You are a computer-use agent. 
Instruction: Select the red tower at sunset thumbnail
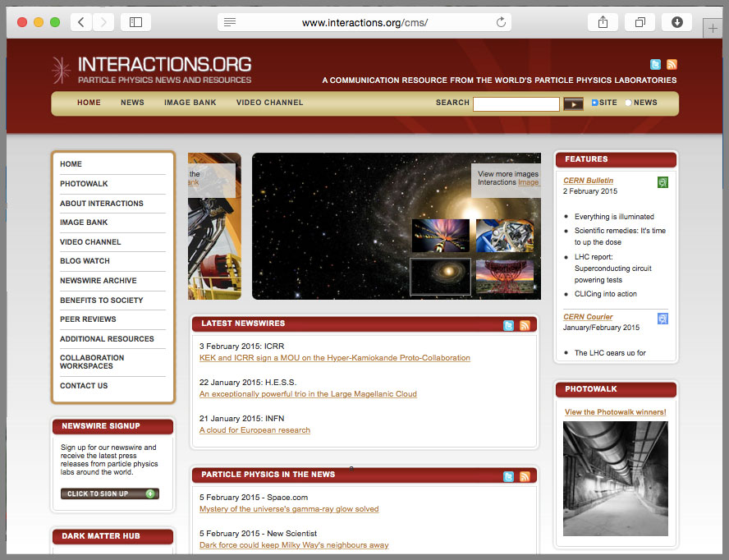[x=505, y=276]
